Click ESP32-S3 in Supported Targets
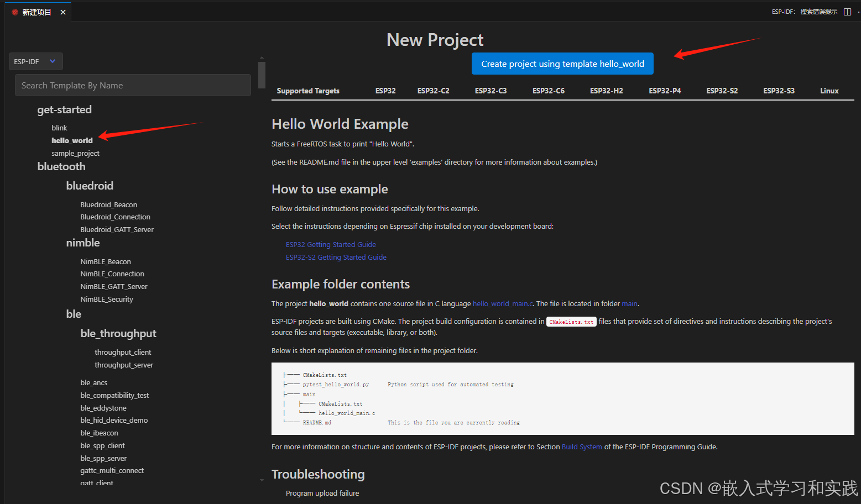861x504 pixels. [779, 91]
